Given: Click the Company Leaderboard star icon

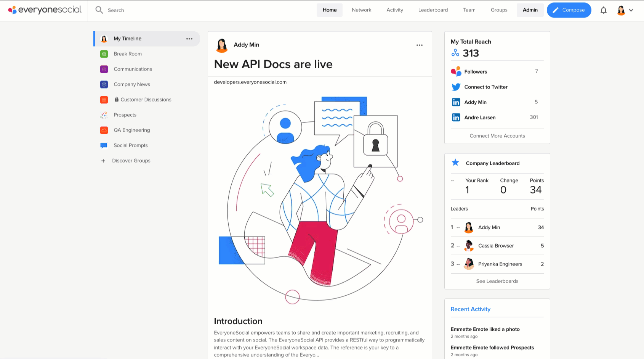Looking at the screenshot, I should tap(455, 163).
